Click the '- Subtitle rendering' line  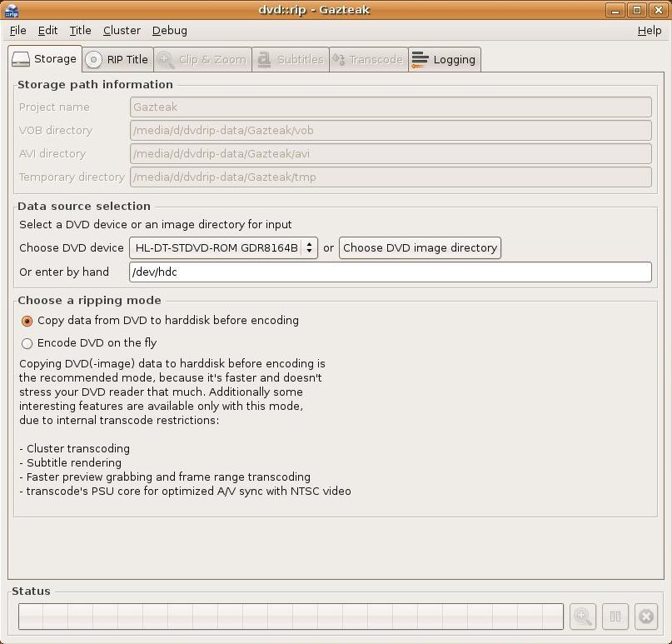click(x=70, y=462)
